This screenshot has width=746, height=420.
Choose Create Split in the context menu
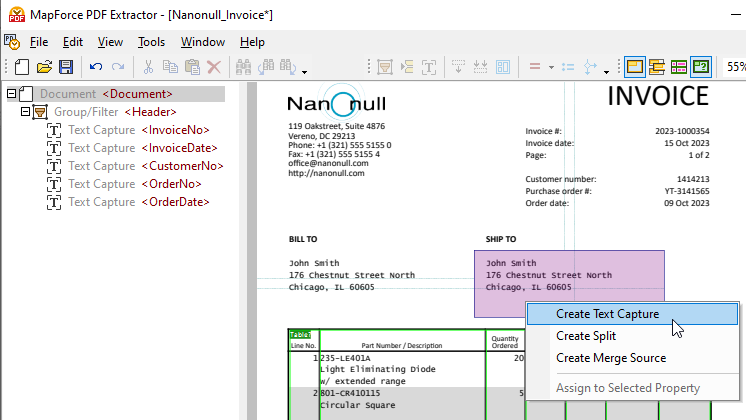click(x=586, y=336)
